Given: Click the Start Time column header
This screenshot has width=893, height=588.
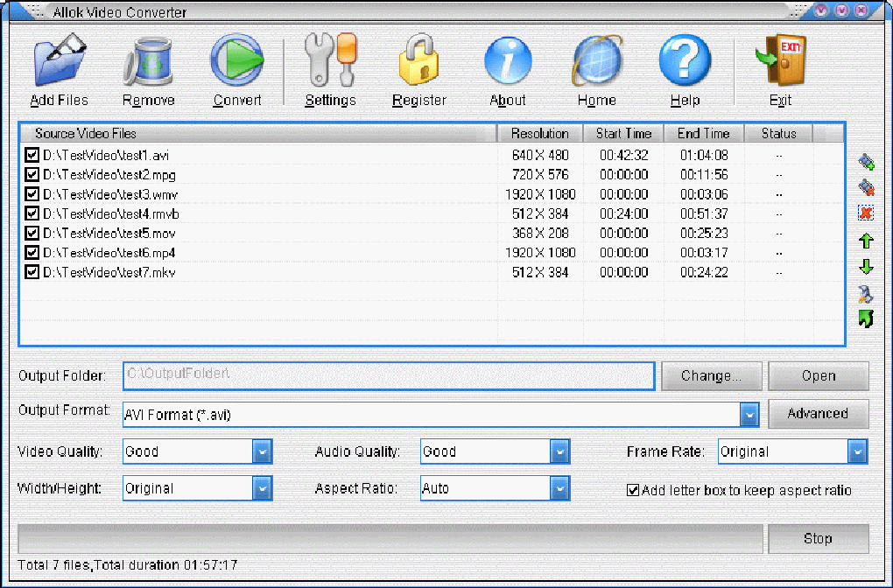Looking at the screenshot, I should tap(623, 134).
